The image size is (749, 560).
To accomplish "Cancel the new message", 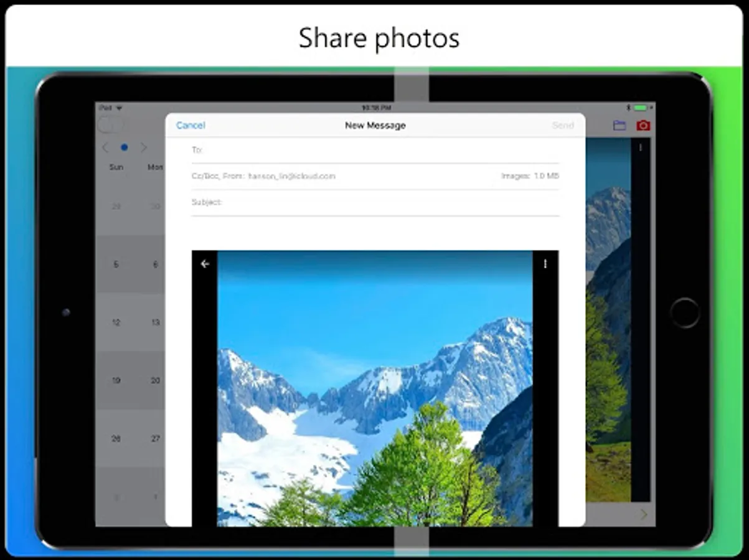I will [191, 125].
